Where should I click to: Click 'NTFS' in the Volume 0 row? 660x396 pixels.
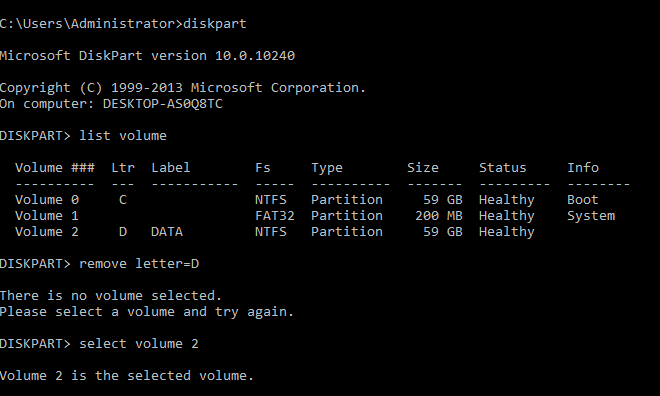(x=271, y=199)
